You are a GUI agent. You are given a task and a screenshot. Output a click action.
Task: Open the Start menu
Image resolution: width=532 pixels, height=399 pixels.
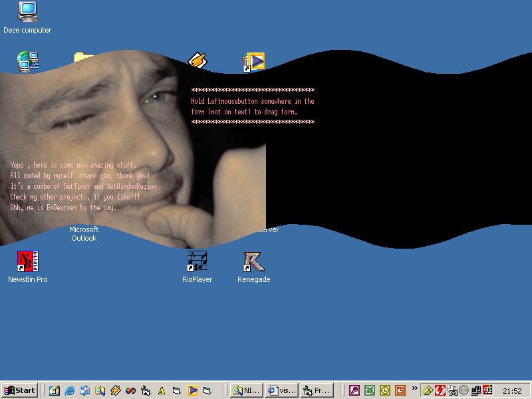[x=20, y=390]
